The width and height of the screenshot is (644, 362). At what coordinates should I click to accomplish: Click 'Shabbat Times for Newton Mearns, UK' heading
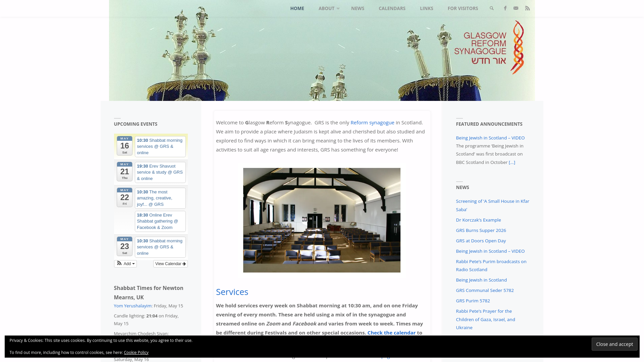point(149,293)
